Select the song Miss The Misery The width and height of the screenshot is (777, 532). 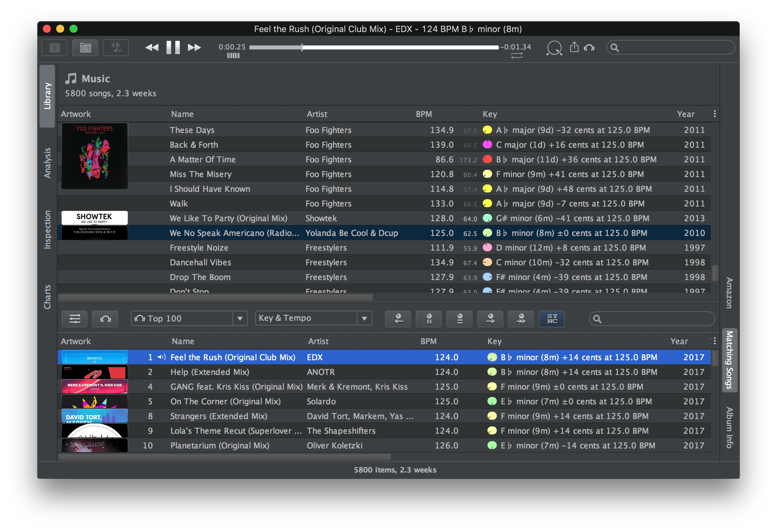pyautogui.click(x=384, y=174)
